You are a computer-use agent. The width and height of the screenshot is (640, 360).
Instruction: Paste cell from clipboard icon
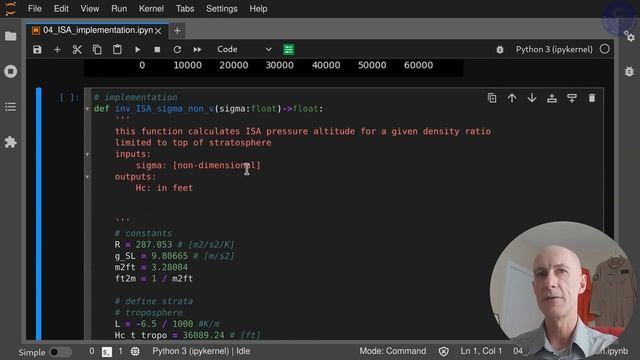click(x=117, y=49)
